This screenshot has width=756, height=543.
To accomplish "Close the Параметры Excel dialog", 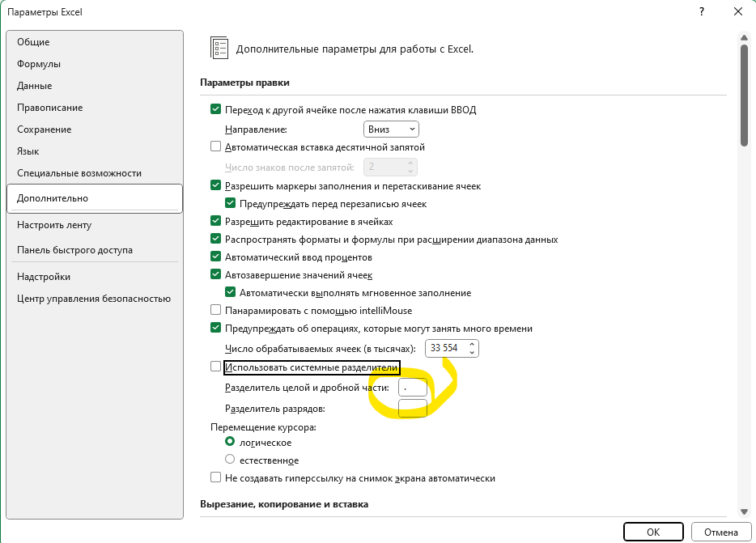I will click(x=737, y=11).
